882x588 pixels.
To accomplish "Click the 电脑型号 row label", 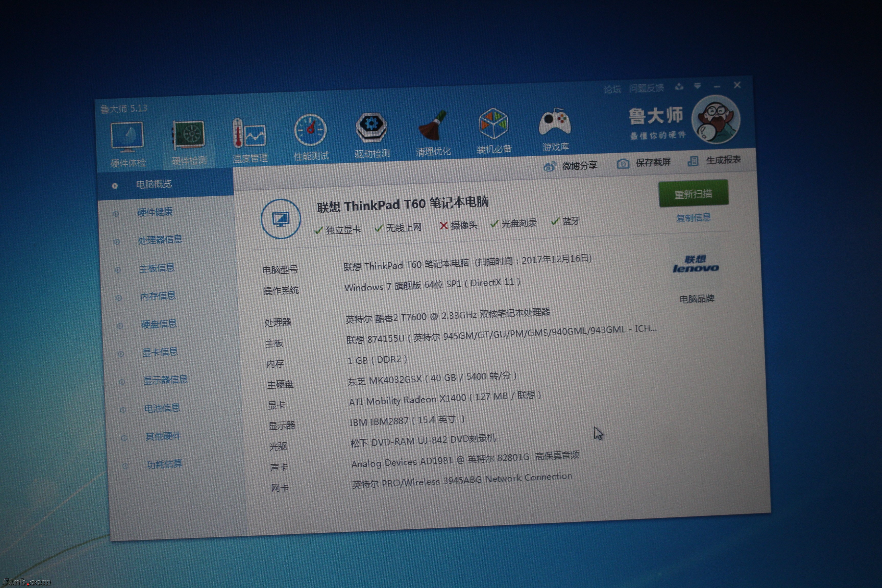I will click(x=280, y=269).
